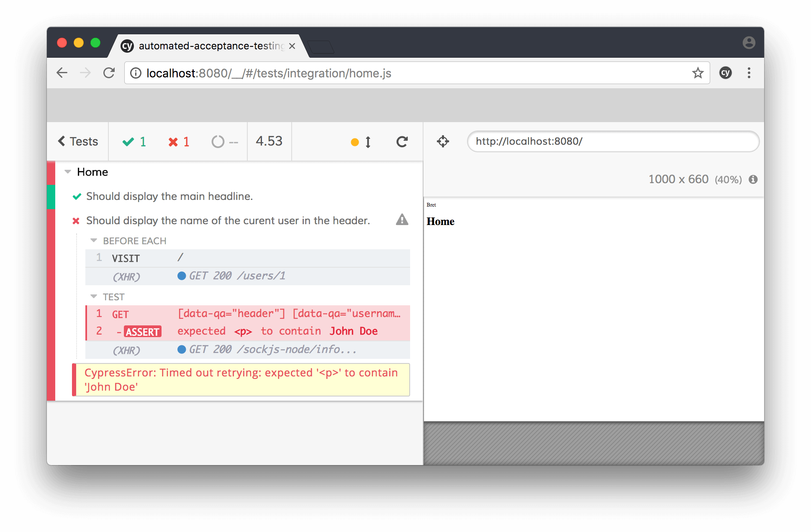
Task: Click the site information icon in address bar
Action: pyautogui.click(x=136, y=73)
